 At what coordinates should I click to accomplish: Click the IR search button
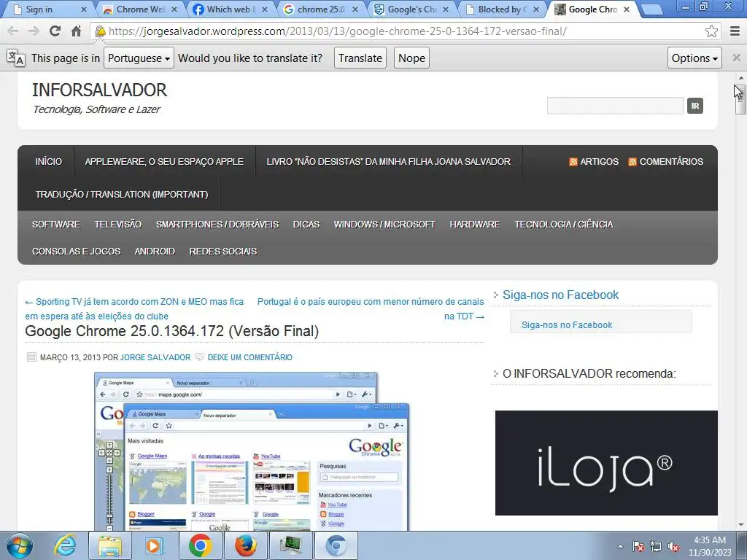pyautogui.click(x=695, y=106)
